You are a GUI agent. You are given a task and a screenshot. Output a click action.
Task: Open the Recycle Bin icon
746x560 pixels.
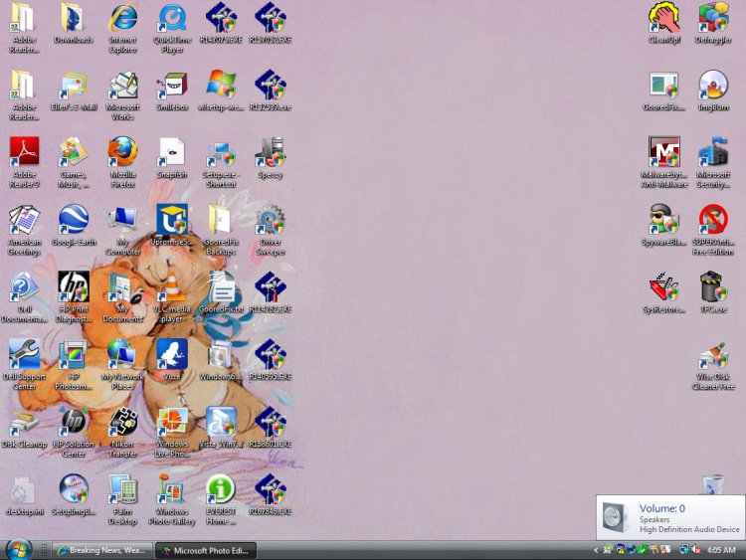pos(713,484)
